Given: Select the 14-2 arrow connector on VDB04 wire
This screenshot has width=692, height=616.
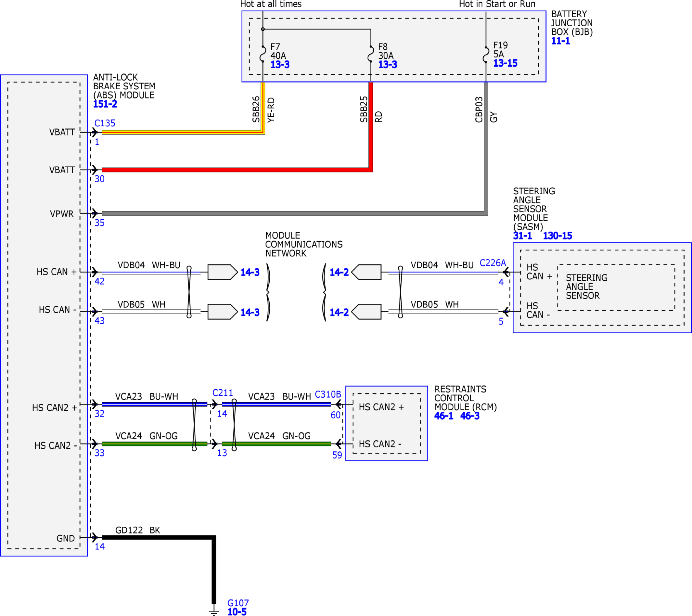Looking at the screenshot, I should [367, 272].
